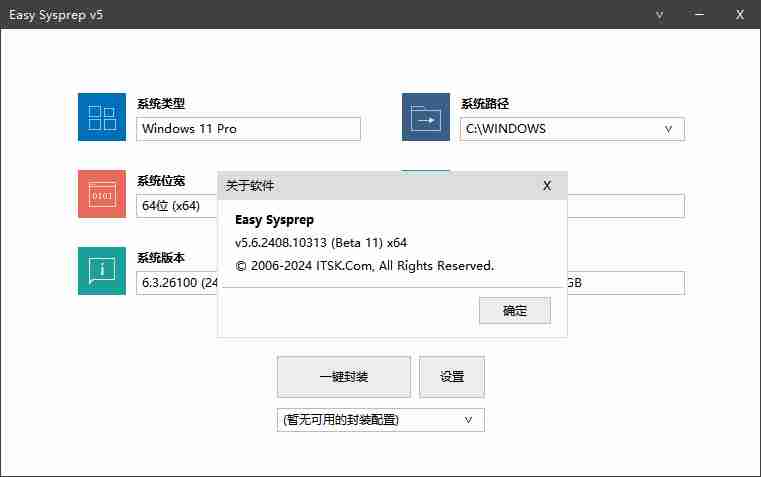
Task: Click the 系统类型 label
Action: [x=161, y=104]
